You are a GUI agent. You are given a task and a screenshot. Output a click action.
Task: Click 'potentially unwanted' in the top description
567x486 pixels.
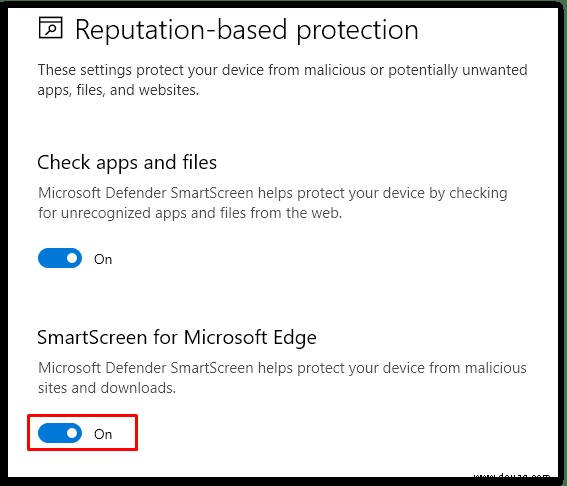click(x=458, y=70)
